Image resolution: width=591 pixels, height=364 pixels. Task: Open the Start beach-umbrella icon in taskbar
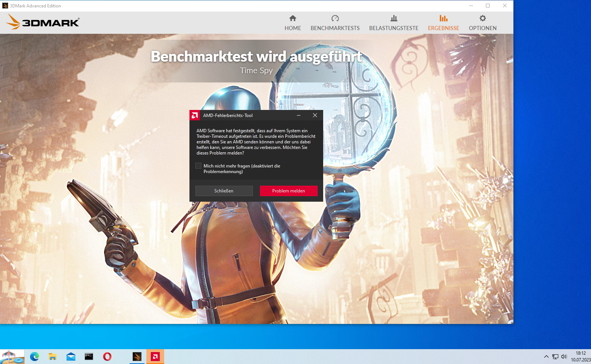(12, 357)
